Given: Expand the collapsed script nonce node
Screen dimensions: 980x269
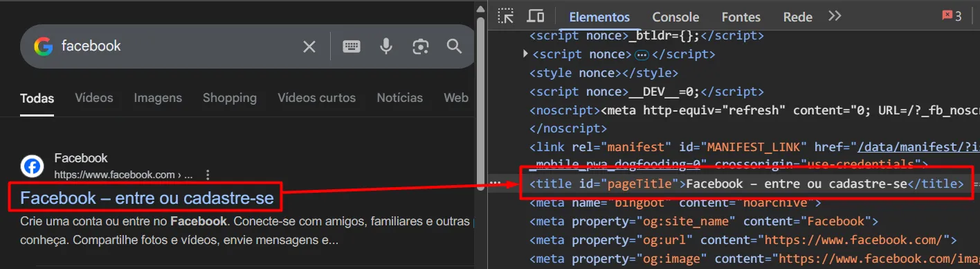Looking at the screenshot, I should [526, 53].
